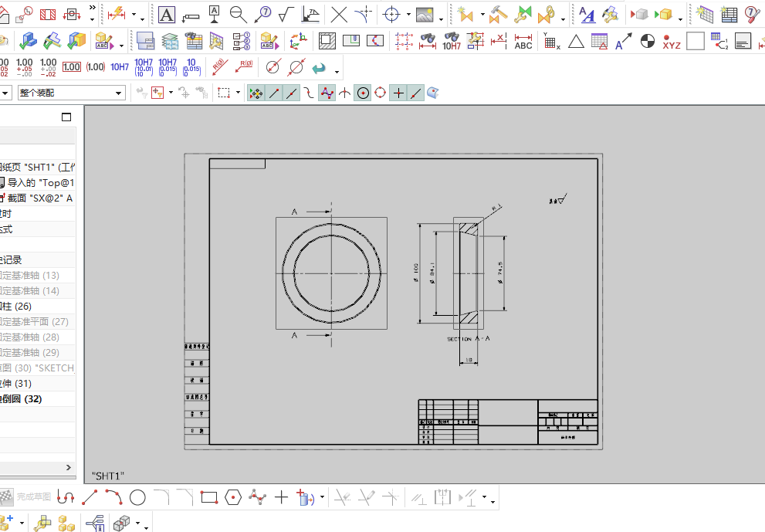Screen dimensions: 765x532
Task: Select the 导入的 Top@1 view node
Action: 38,182
